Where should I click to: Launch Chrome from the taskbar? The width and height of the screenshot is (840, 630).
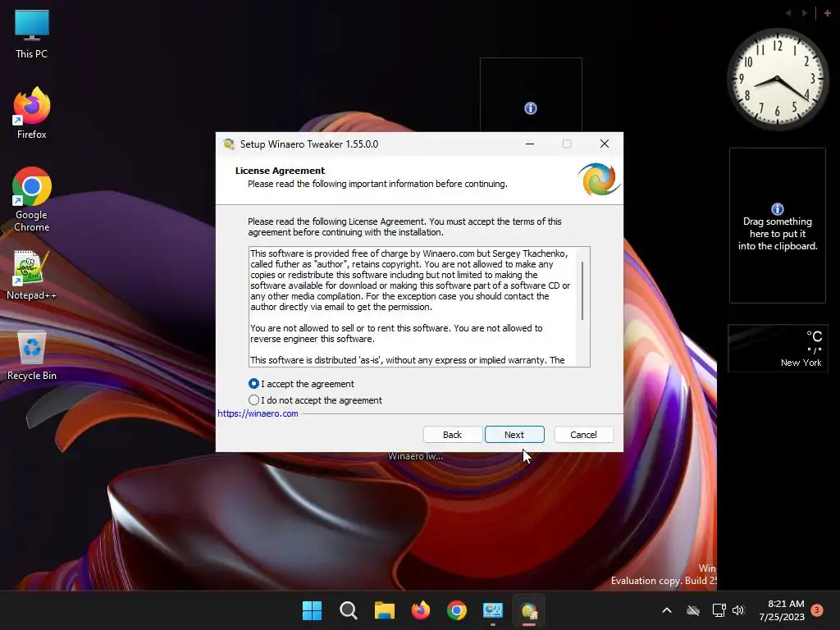(x=456, y=610)
